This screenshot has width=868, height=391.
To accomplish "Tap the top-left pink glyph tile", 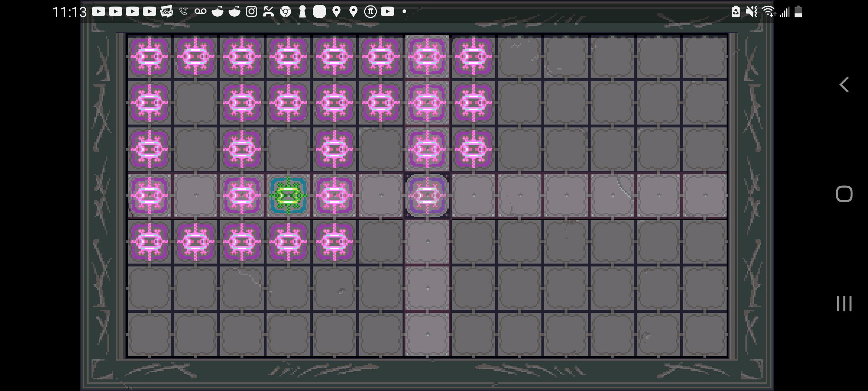I will pos(149,56).
